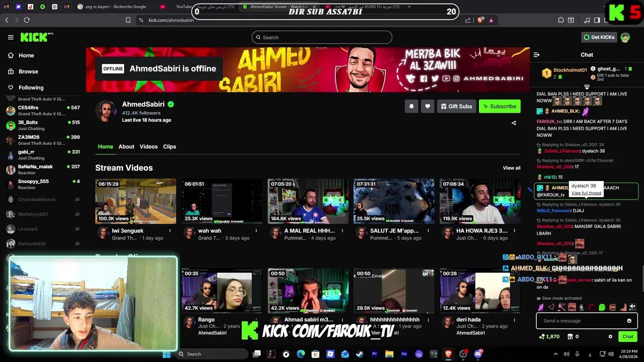Click the Subscribe button
644x362 pixels.
[x=500, y=106]
